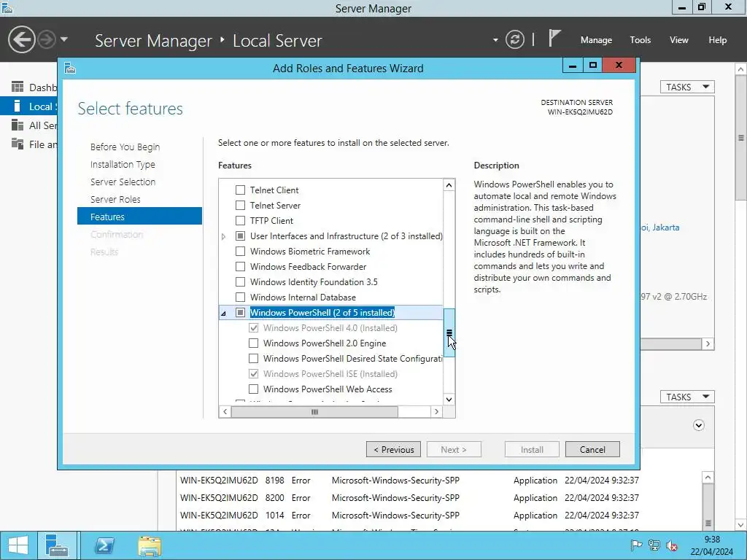Open the Manage menu
Viewport: 747px width, 560px height.
pyautogui.click(x=596, y=40)
